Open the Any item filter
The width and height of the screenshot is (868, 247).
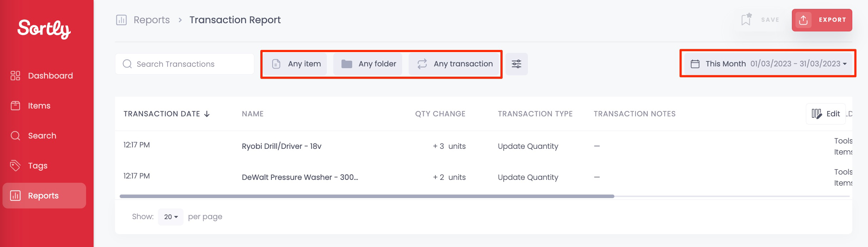(x=296, y=64)
